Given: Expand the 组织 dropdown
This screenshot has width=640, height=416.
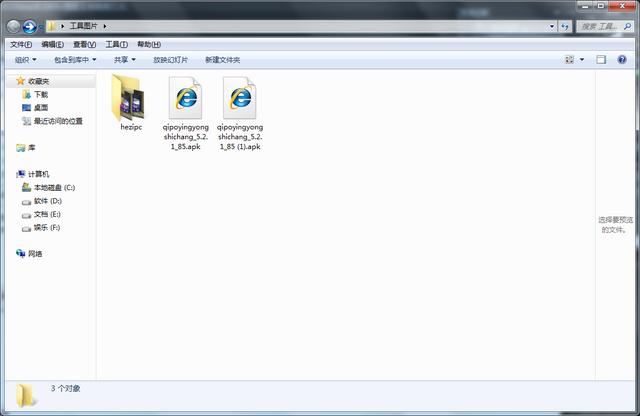Looking at the screenshot, I should 25,60.
